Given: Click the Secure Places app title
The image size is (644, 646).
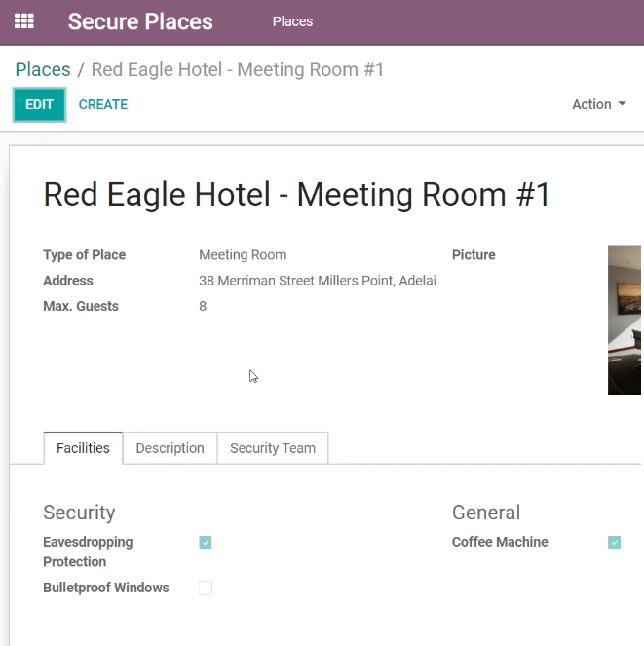Looking at the screenshot, I should (x=140, y=21).
